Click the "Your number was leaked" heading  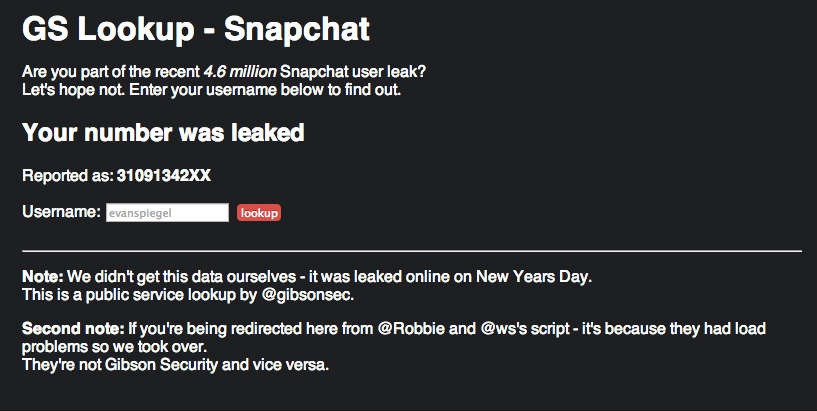point(163,132)
